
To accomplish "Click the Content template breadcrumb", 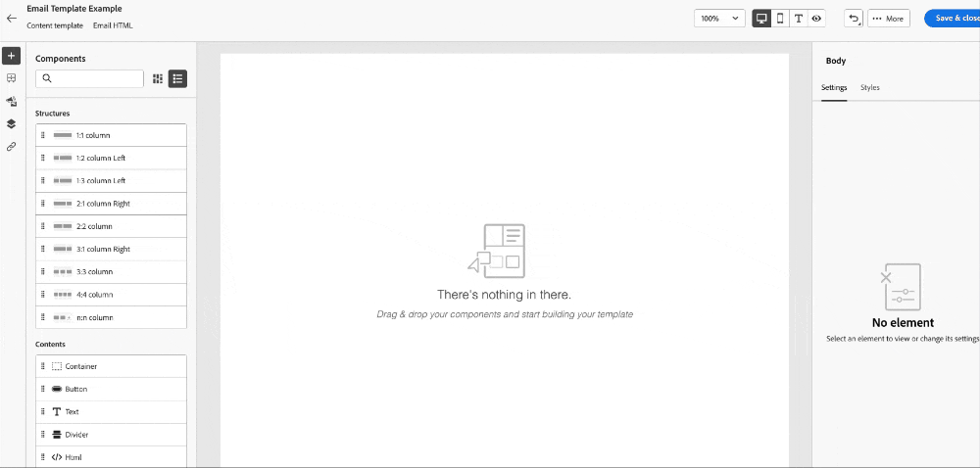I will [55, 25].
